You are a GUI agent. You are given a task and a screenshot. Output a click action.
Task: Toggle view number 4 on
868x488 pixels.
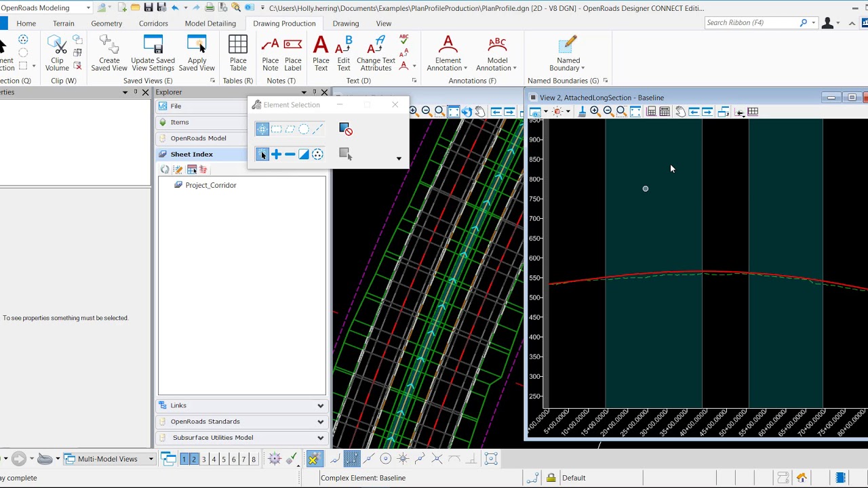click(x=214, y=460)
